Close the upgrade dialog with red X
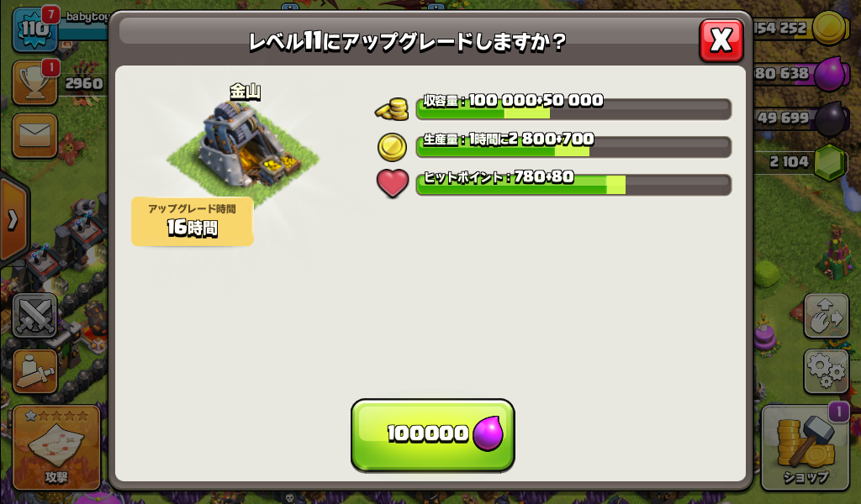The image size is (861, 504). [721, 40]
